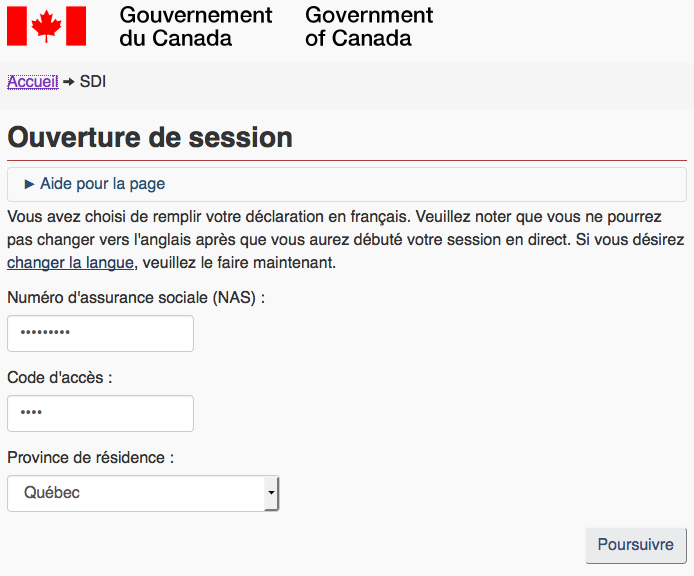Expand the Aide pour la page triangle
The image size is (694, 576).
click(x=29, y=184)
